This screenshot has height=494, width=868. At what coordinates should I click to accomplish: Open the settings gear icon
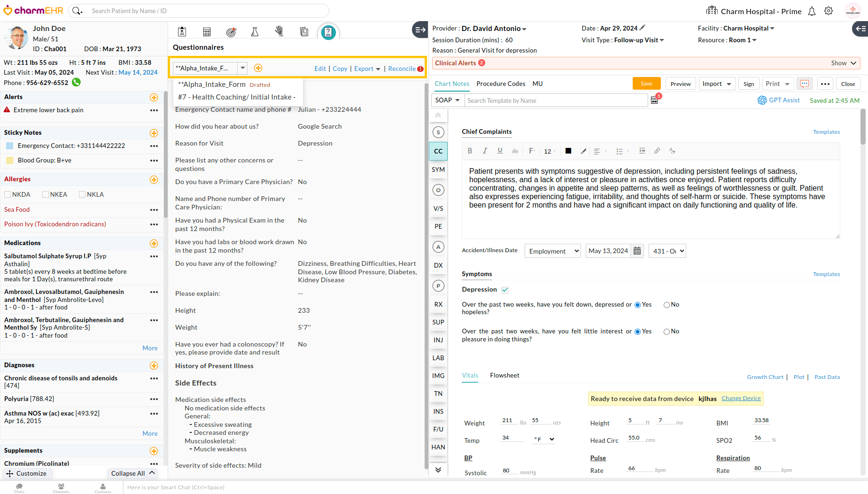coord(829,11)
